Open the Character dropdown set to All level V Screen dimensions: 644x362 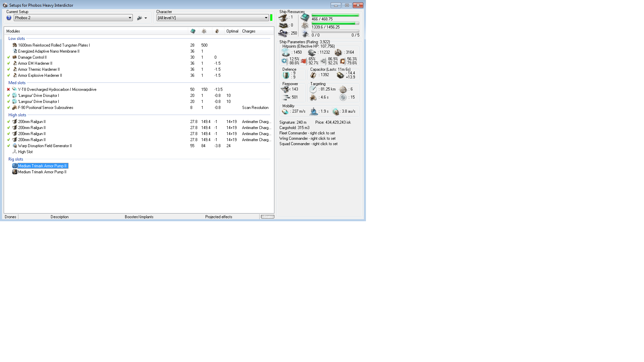[213, 18]
